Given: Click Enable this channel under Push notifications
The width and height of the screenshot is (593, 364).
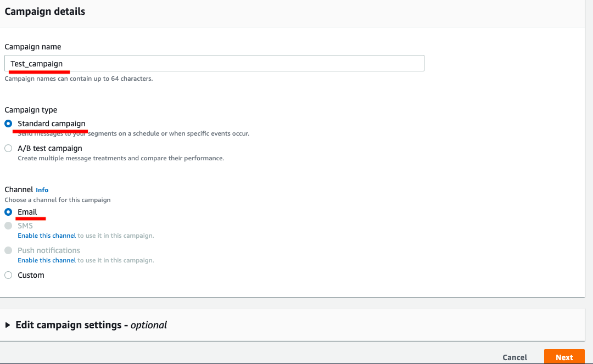Looking at the screenshot, I should [47, 260].
